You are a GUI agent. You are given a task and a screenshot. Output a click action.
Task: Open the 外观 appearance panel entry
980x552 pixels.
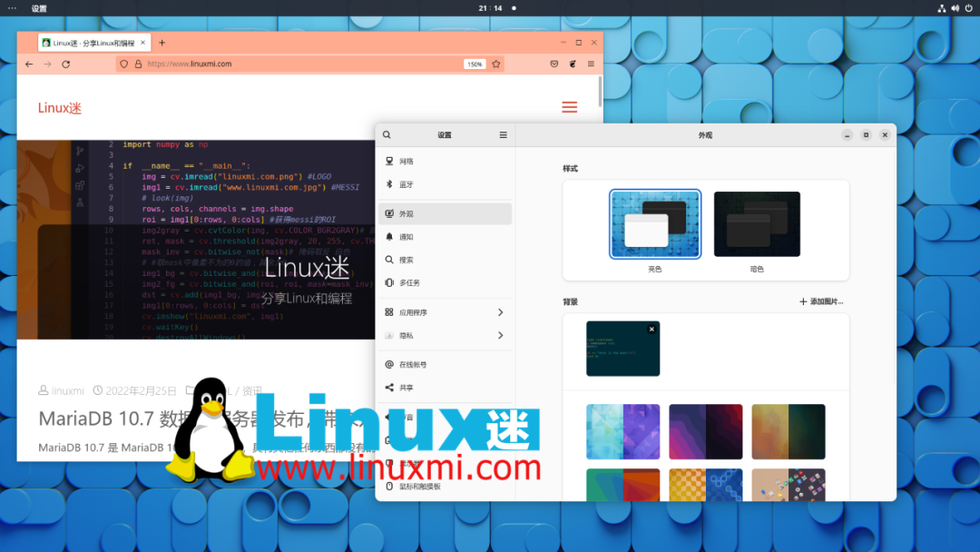tap(445, 213)
